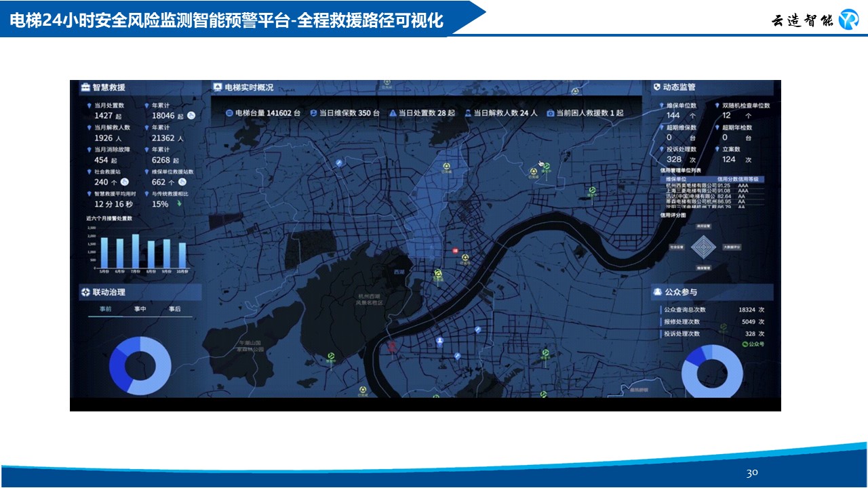
Task: Switch to the 事后 tab
Action: [x=174, y=309]
